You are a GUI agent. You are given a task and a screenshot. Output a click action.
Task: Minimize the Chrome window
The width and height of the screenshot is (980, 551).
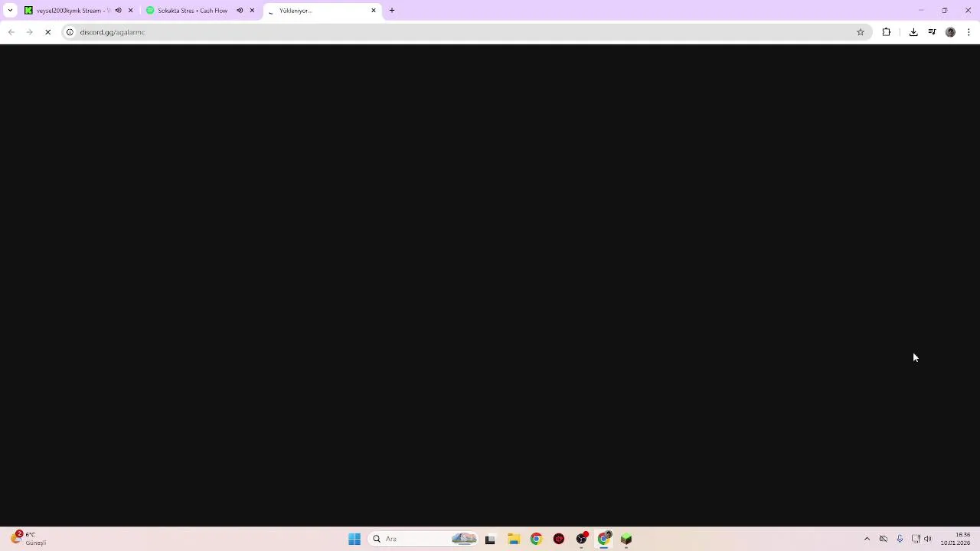921,11
